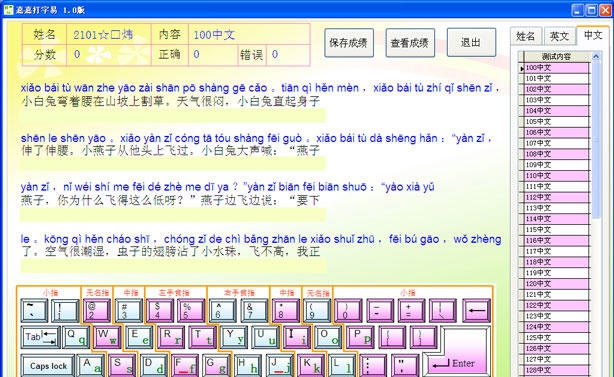
Task: Click the minus underscore key
Action: point(380,311)
